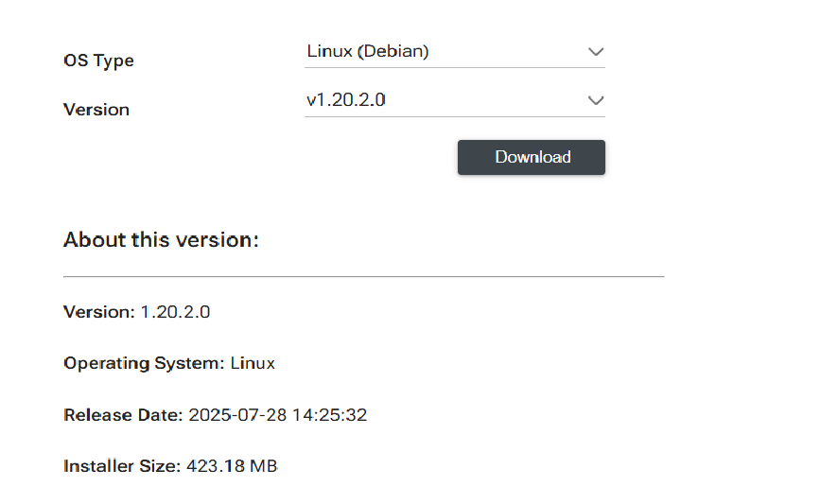The image size is (838, 504).
Task: Click the "Version" label beside the dropdown
Action: [x=96, y=110]
